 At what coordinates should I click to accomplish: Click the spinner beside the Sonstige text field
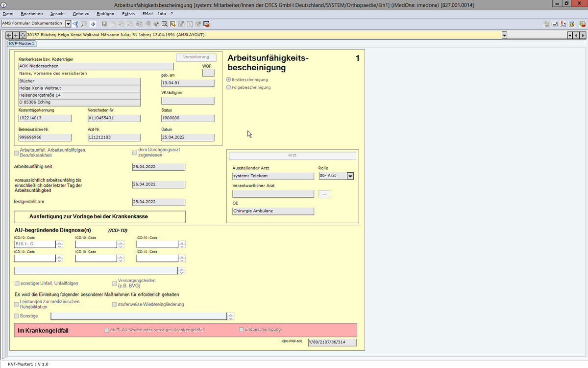231,316
